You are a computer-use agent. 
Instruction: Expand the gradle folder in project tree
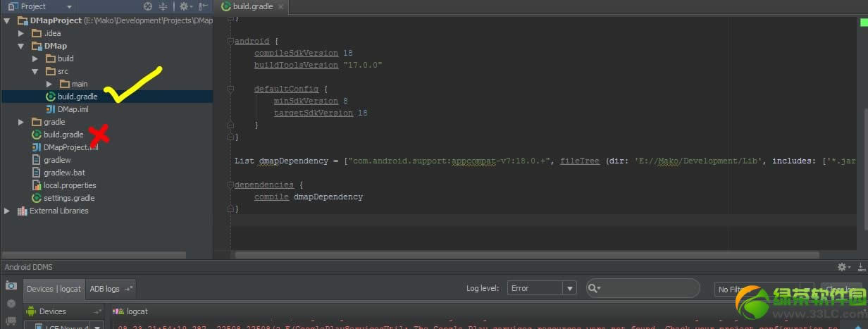pos(21,122)
